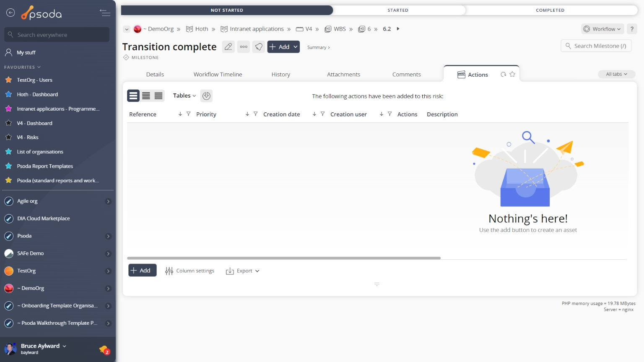644x362 pixels.
Task: Open the Workflow dropdown
Action: (603, 29)
